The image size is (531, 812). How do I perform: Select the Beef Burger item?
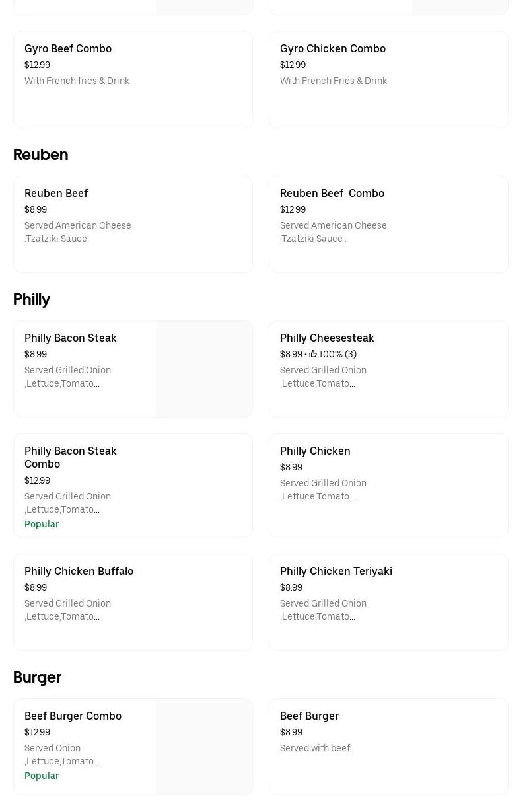coord(309,716)
